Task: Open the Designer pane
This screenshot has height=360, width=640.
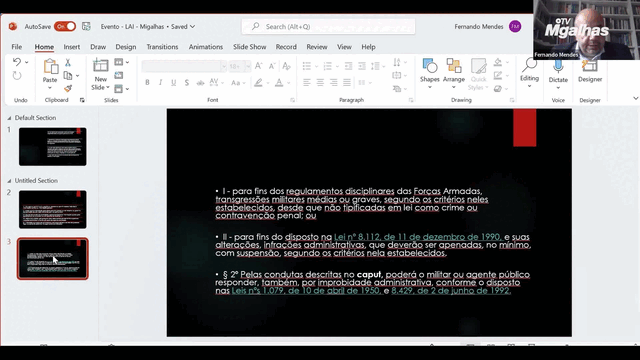Action: (x=590, y=72)
